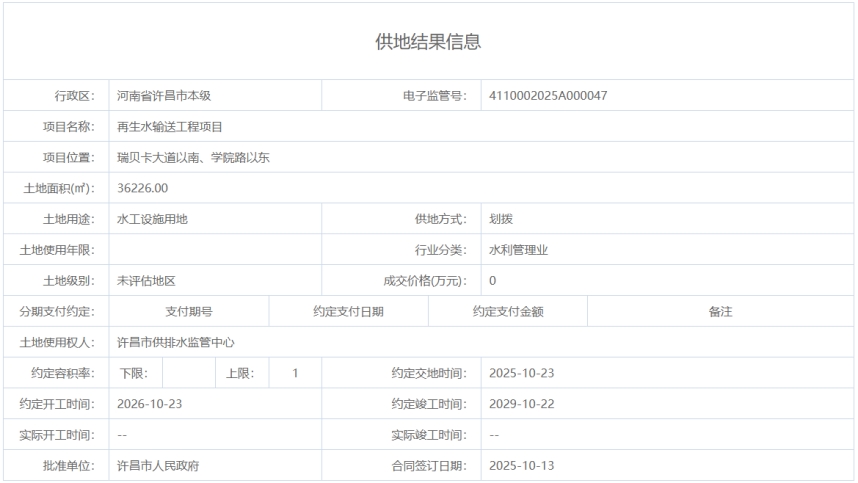Click the 备注 column header
858x483 pixels.
coord(720,312)
